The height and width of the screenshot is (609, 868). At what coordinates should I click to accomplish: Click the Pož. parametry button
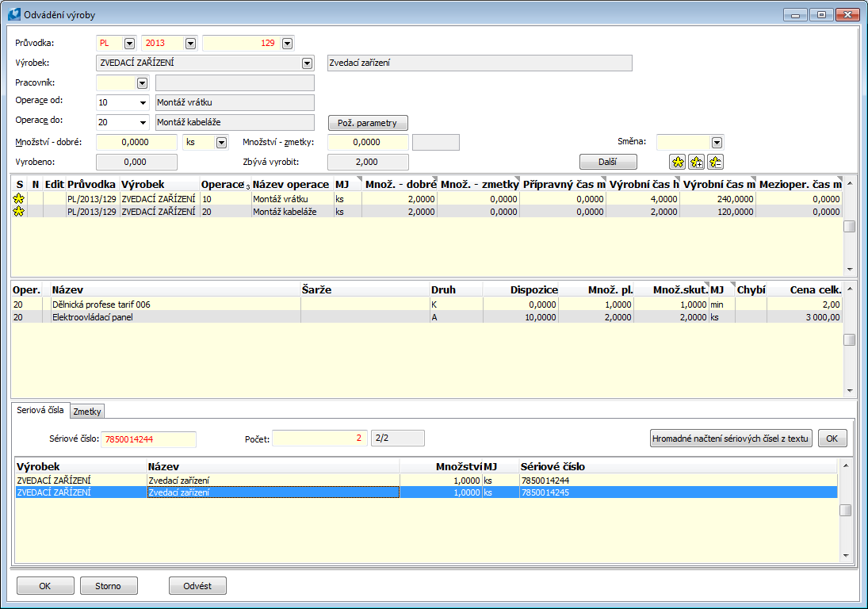[368, 123]
